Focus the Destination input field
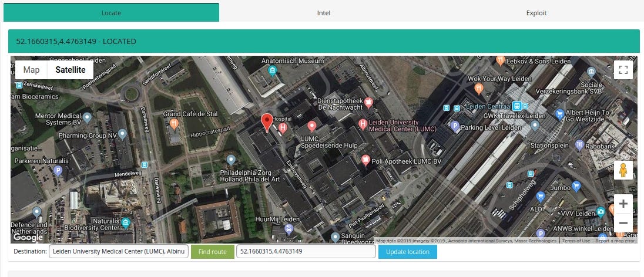The image size is (644, 277). 119,252
